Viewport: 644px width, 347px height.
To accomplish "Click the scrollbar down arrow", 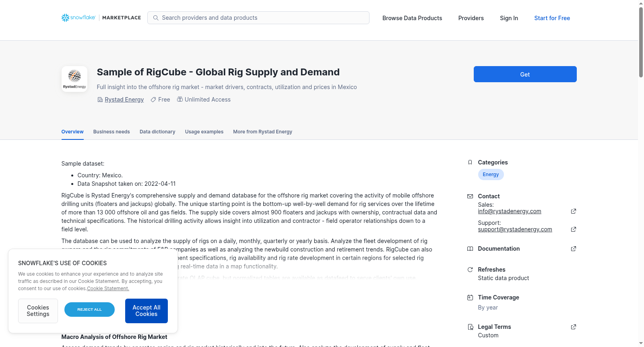I will coord(641,343).
